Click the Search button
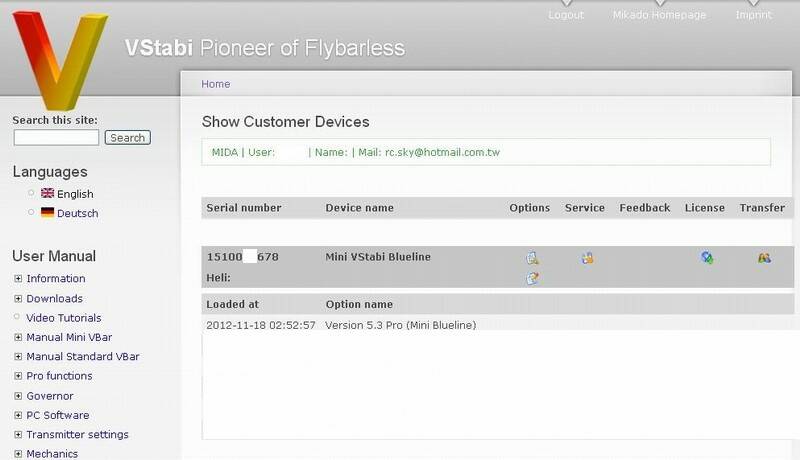800x460 pixels. pos(128,138)
